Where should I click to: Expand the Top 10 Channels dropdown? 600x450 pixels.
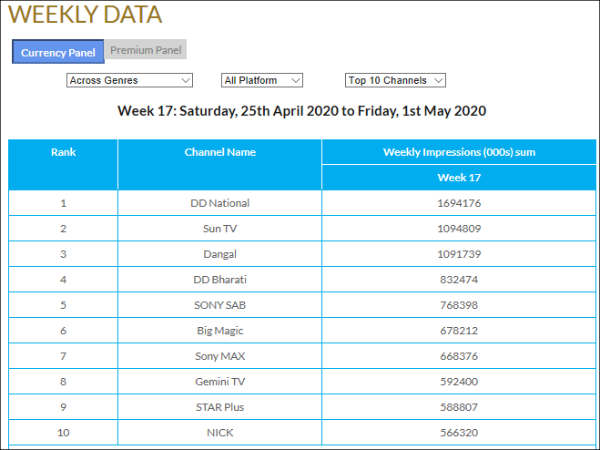(x=395, y=80)
